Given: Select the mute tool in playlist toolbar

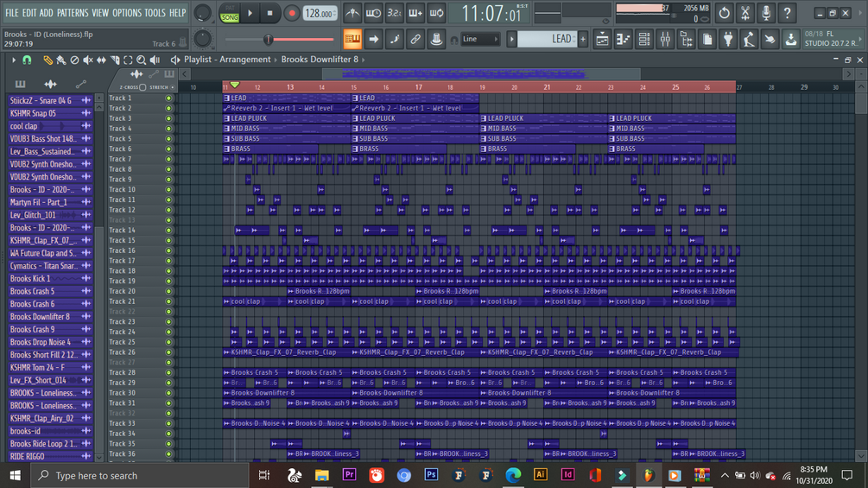Looking at the screenshot, I should tap(87, 60).
